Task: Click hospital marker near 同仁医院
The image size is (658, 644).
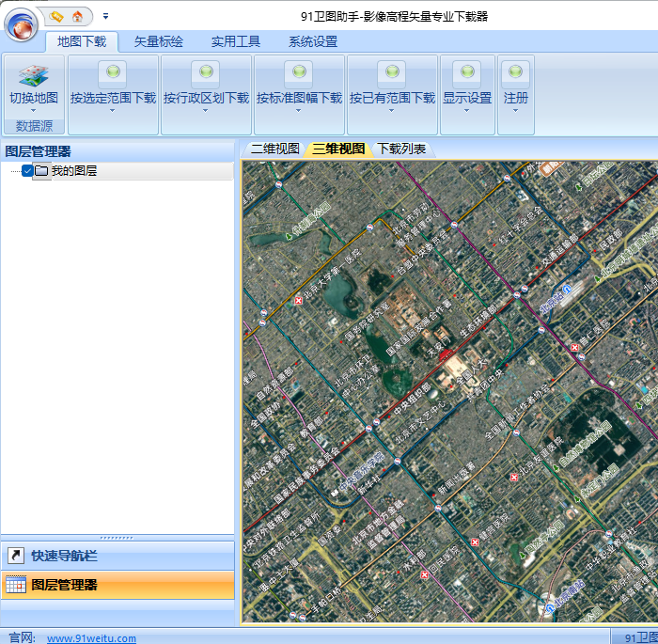Action: (x=574, y=348)
